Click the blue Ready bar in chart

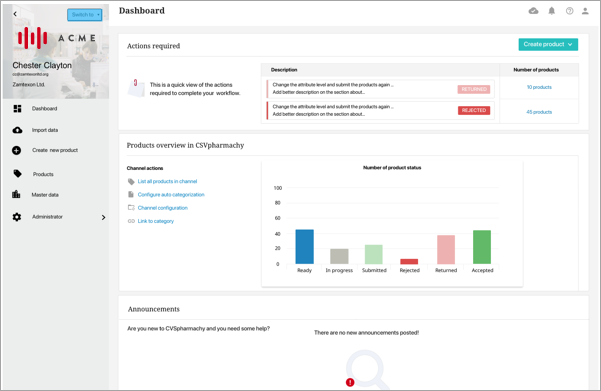(x=304, y=246)
